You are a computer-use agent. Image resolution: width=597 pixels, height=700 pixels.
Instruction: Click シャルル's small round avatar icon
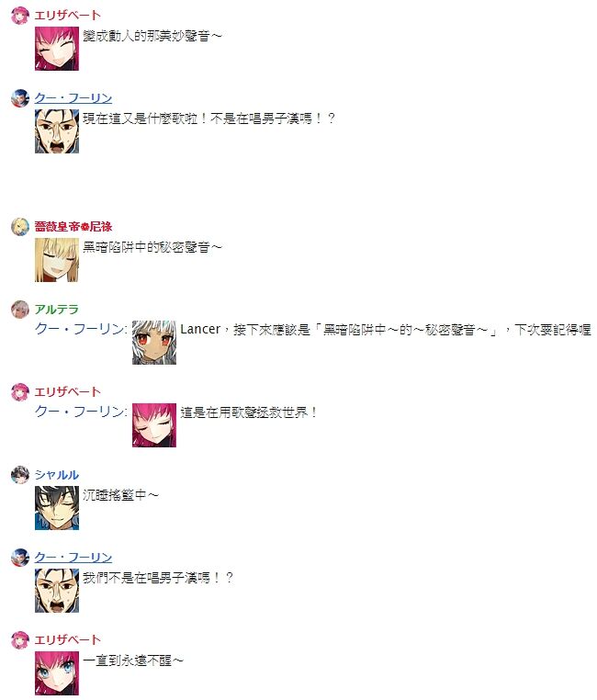coord(20,475)
